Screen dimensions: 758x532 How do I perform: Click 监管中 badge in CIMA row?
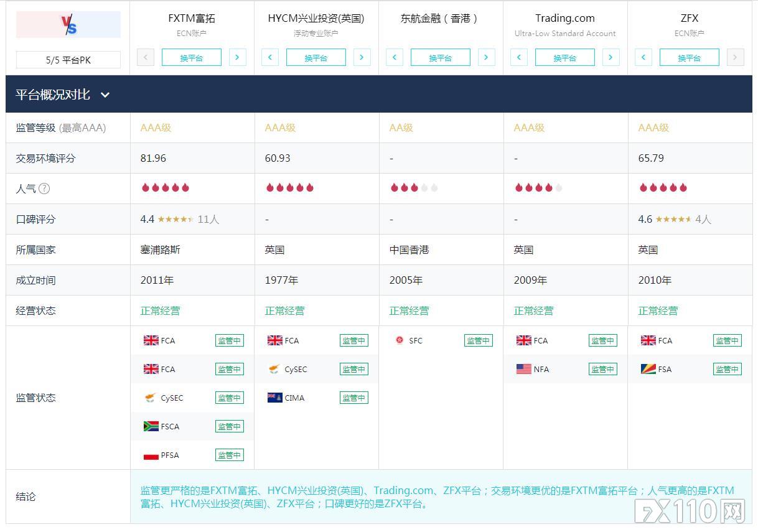pos(354,398)
